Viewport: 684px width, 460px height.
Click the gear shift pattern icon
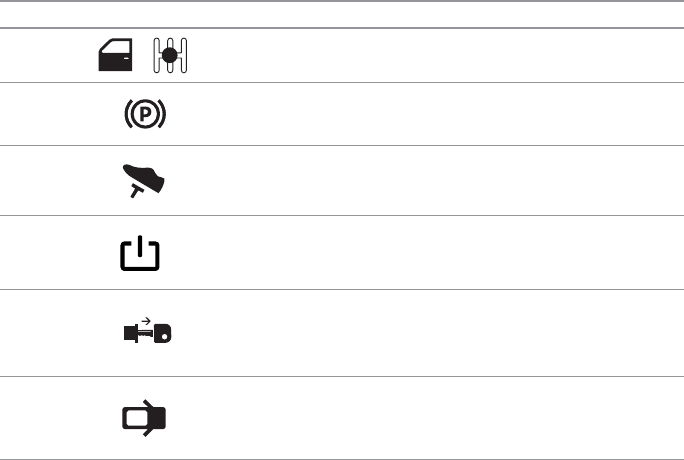click(172, 56)
